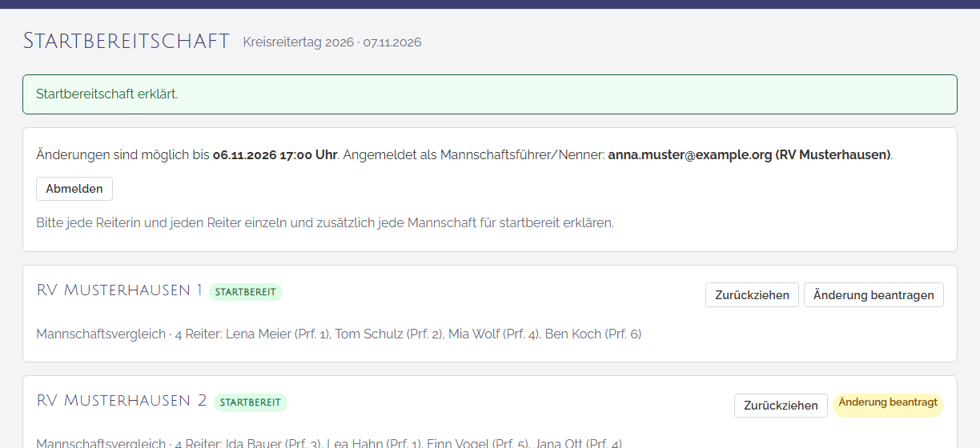This screenshot has height=448, width=980.
Task: Request change for RV Musterhausen 1
Action: (x=874, y=294)
